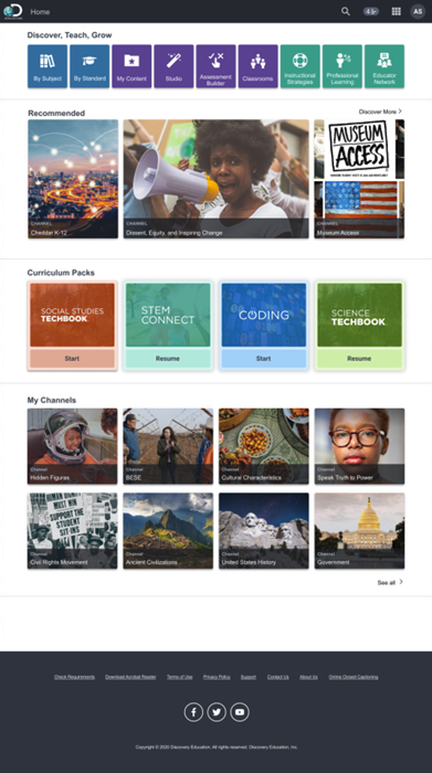Open the By Subject tile
The width and height of the screenshot is (432, 773).
pyautogui.click(x=47, y=66)
